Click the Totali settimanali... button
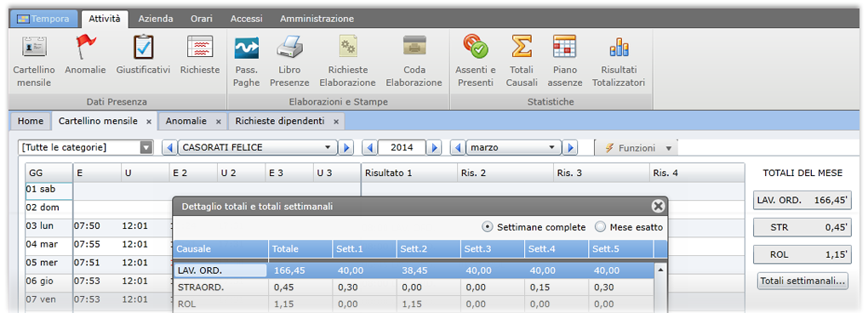 [802, 281]
